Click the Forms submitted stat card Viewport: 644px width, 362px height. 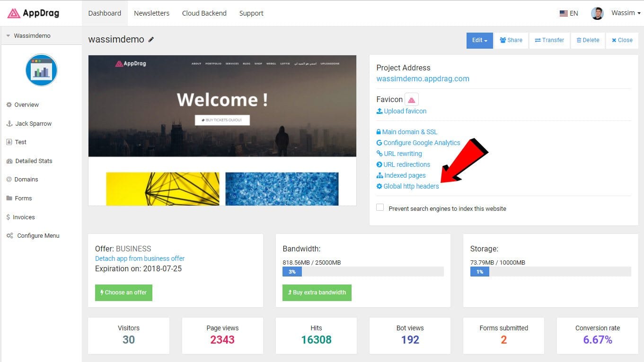(503, 336)
